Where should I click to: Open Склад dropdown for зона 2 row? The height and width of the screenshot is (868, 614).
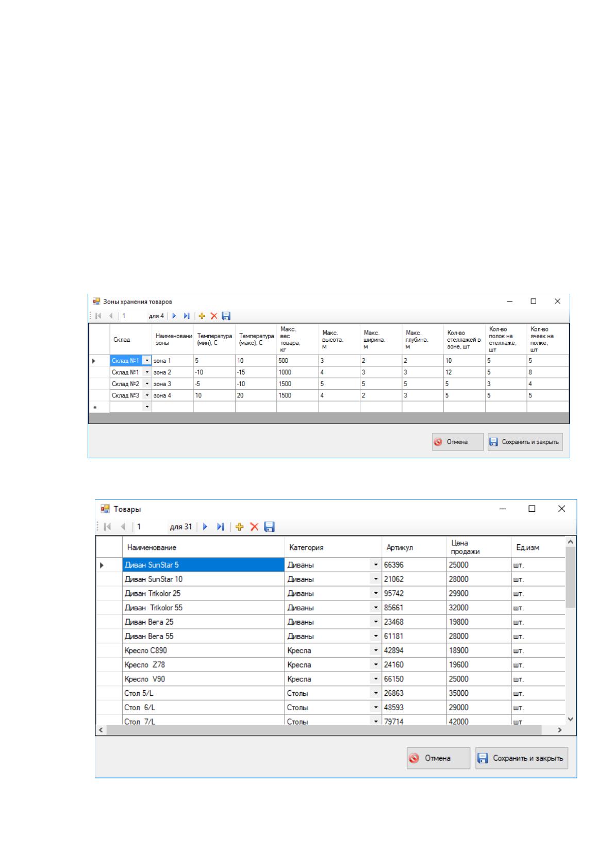147,372
